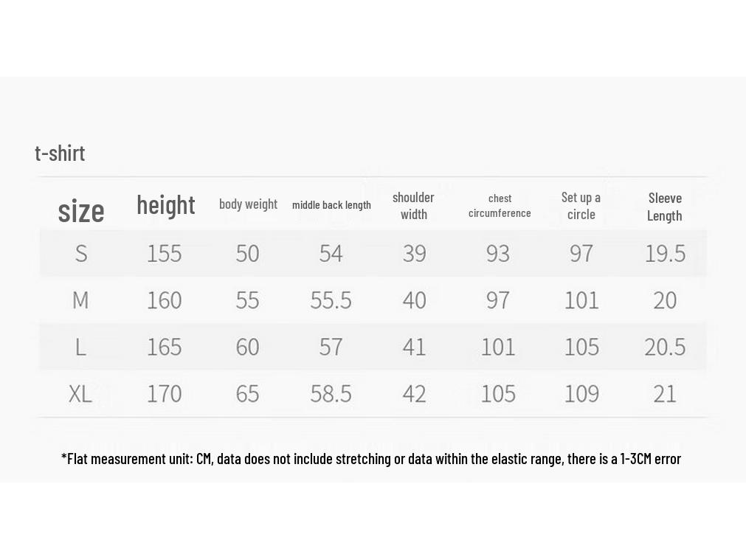746x560 pixels.
Task: Click the XL size row label
Action: point(80,394)
